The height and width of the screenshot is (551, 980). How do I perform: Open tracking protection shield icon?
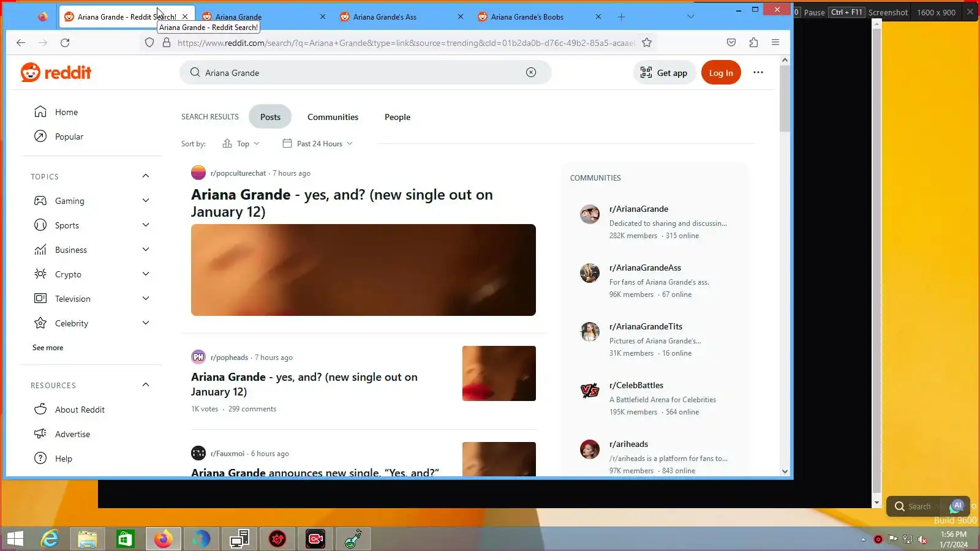tap(149, 43)
